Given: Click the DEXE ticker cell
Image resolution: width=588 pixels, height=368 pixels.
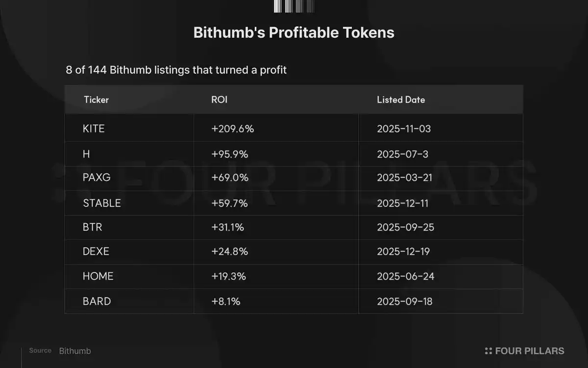Looking at the screenshot, I should click(96, 252).
